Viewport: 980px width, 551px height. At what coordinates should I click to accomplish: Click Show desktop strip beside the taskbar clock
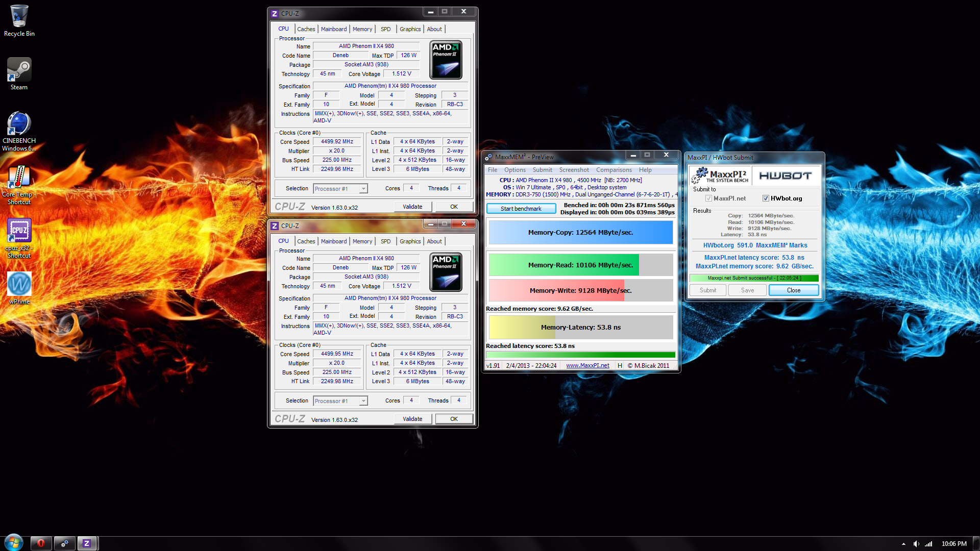coord(976,544)
